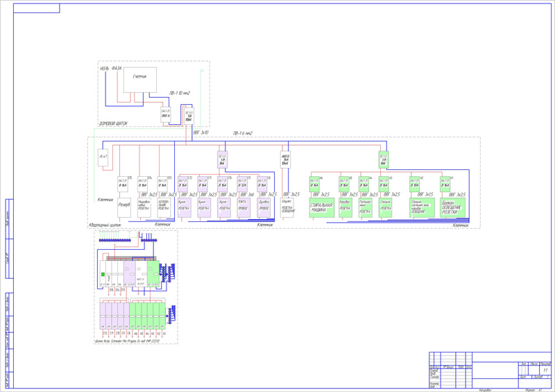
Task: Click the Клеммник label below purple group
Action: coord(265,225)
